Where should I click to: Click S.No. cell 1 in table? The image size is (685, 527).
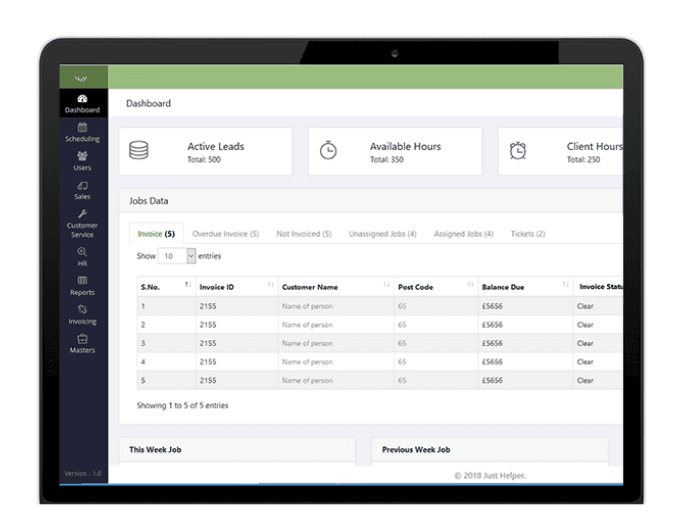pyautogui.click(x=166, y=306)
